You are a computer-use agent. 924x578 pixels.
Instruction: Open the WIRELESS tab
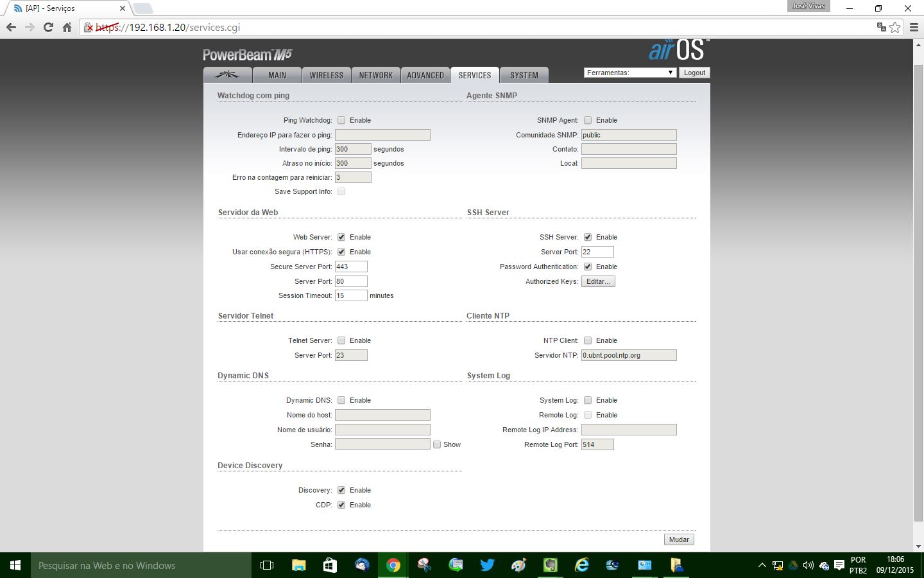point(327,75)
